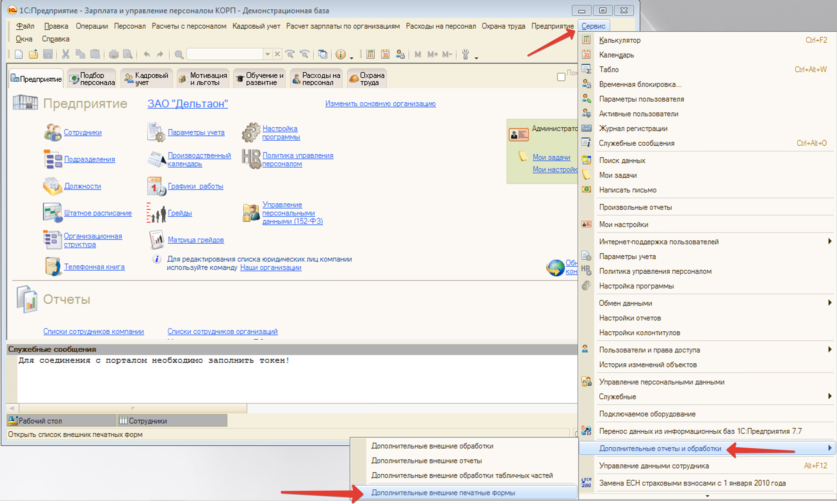Open the Кадровый учет menu

point(256,26)
